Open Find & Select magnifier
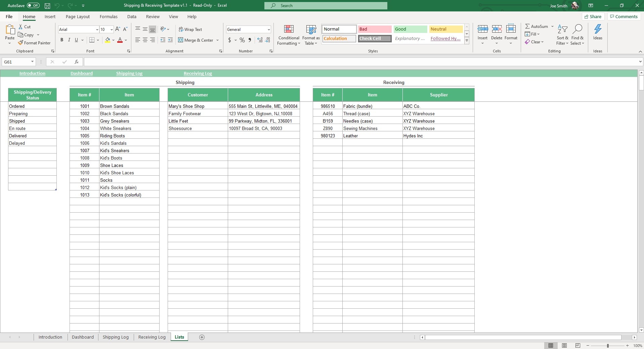 tap(577, 29)
